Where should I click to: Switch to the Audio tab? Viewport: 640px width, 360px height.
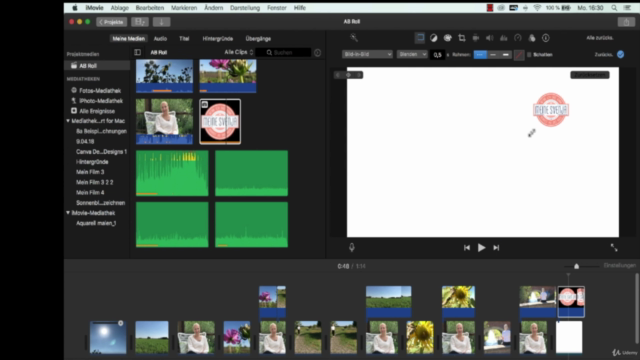[160, 38]
